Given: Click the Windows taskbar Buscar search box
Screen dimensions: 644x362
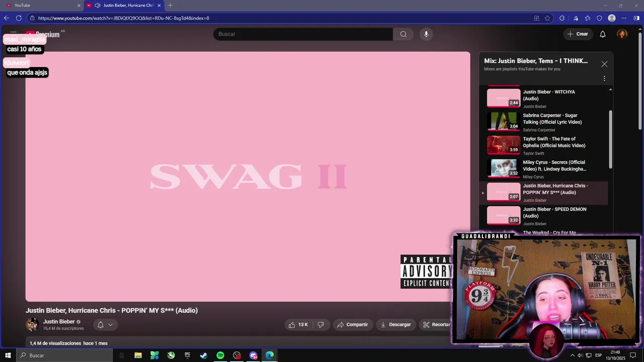Looking at the screenshot, I should tap(64, 355).
